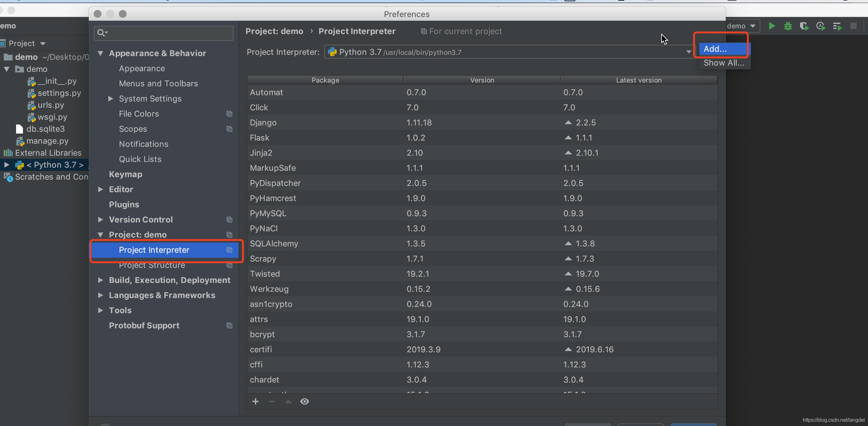Expand Build, Execution, Deployment section
Screen dimensions: 868x426
pyautogui.click(x=100, y=280)
